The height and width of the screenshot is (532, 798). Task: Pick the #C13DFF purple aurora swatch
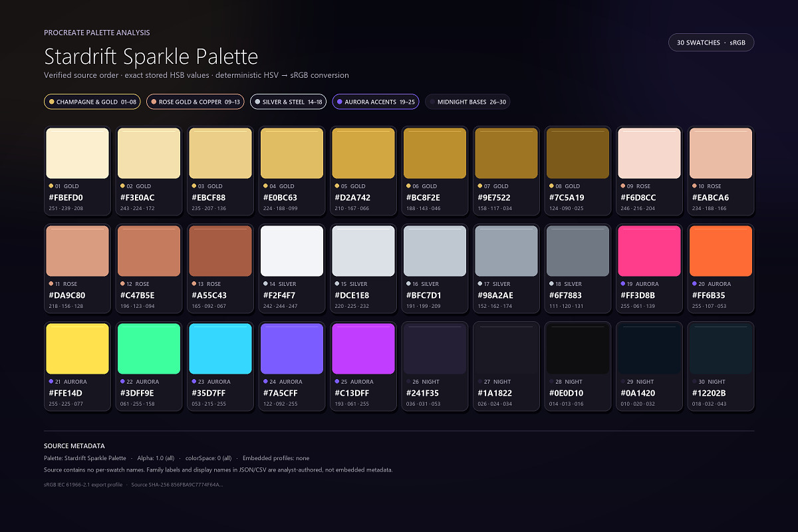tap(363, 348)
